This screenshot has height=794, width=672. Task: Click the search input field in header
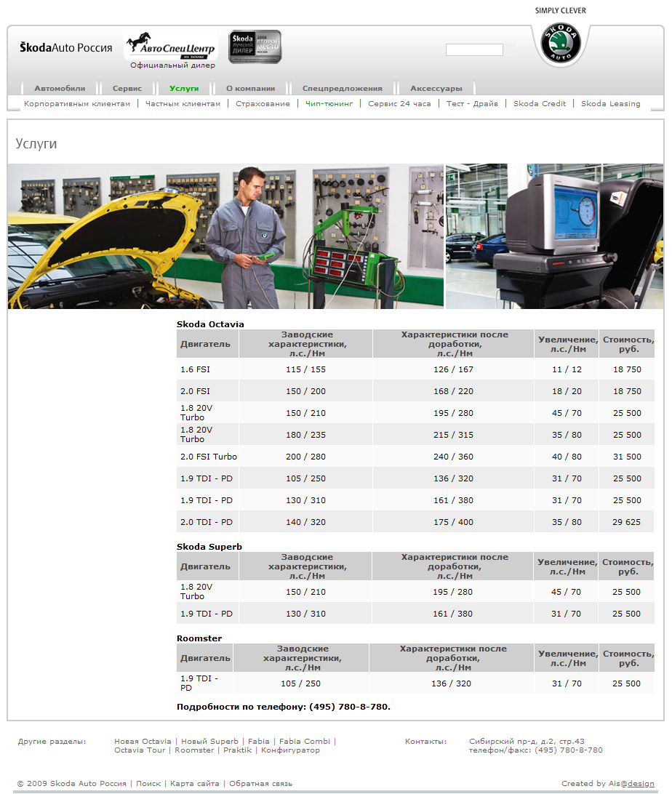click(x=474, y=49)
